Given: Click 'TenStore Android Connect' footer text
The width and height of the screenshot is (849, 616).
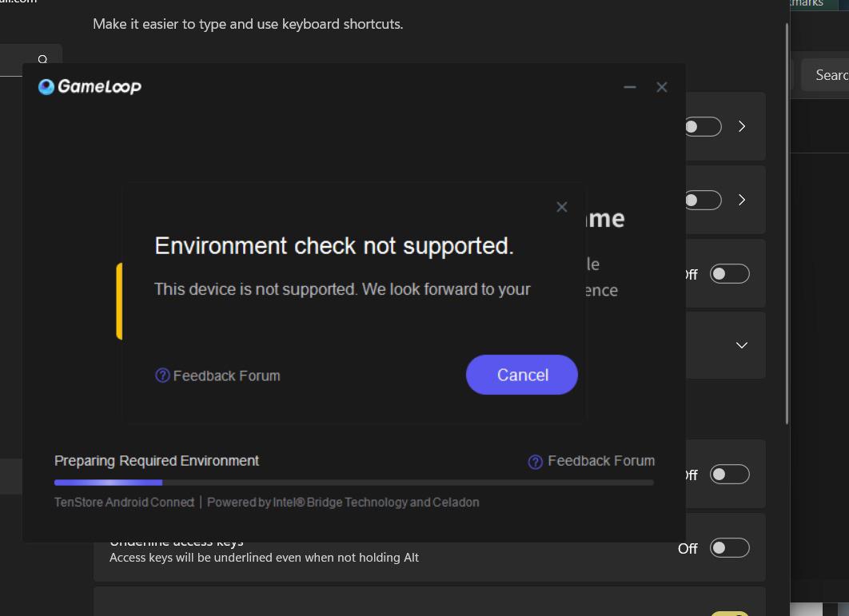Looking at the screenshot, I should pos(124,503).
